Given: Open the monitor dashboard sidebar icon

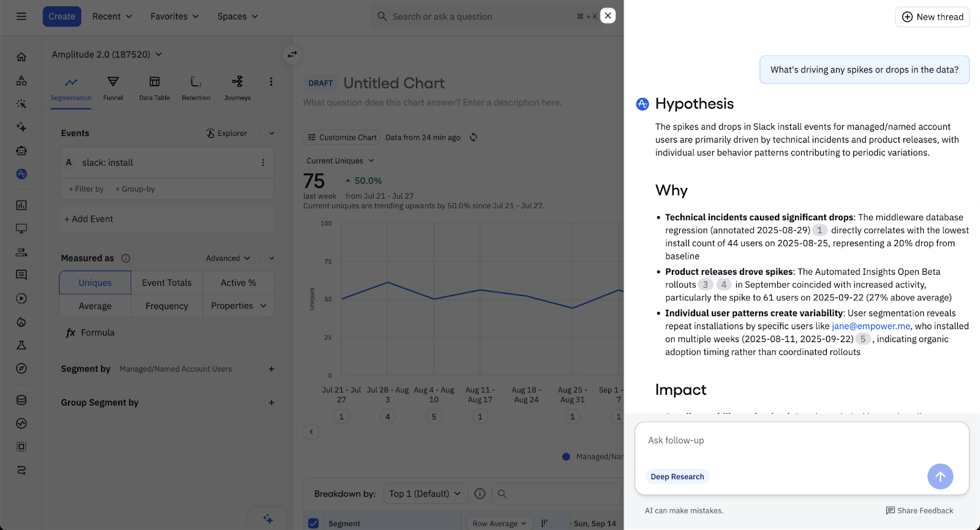Looking at the screenshot, I should point(21,228).
